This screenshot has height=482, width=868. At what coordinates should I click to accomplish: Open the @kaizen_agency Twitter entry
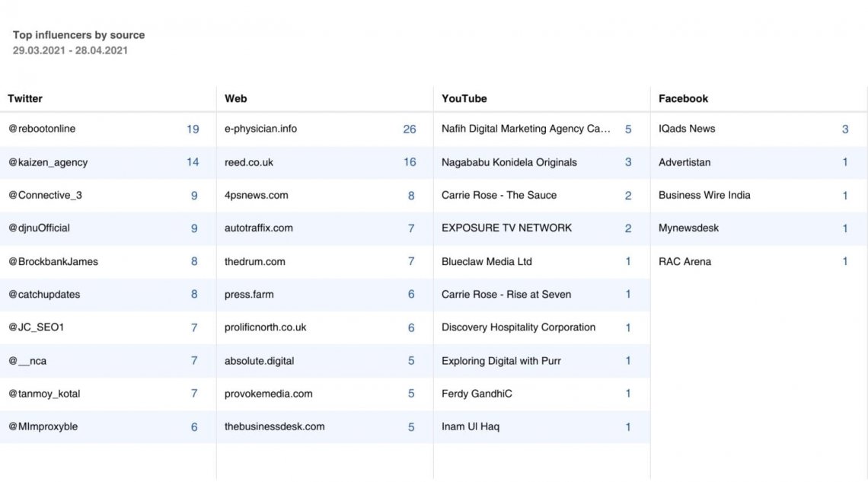tap(48, 162)
